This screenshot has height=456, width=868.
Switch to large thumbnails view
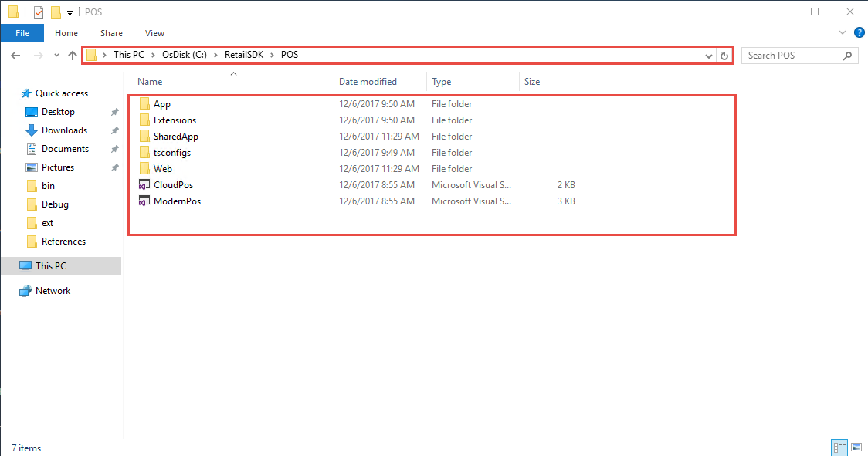coord(857,447)
